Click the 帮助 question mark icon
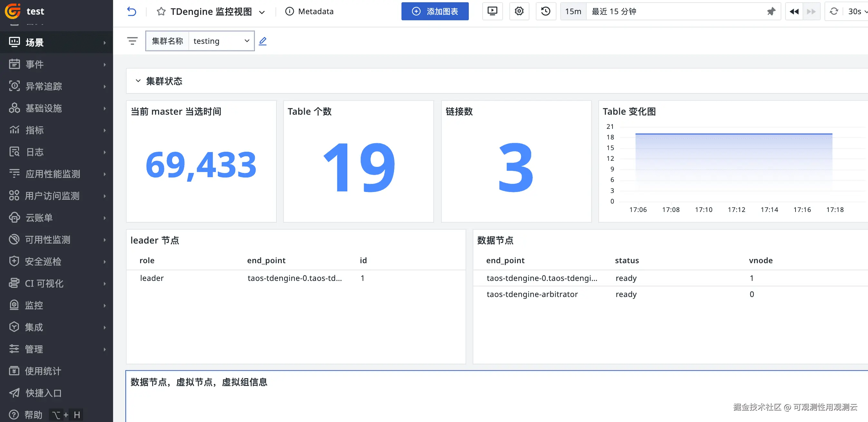 click(14, 414)
